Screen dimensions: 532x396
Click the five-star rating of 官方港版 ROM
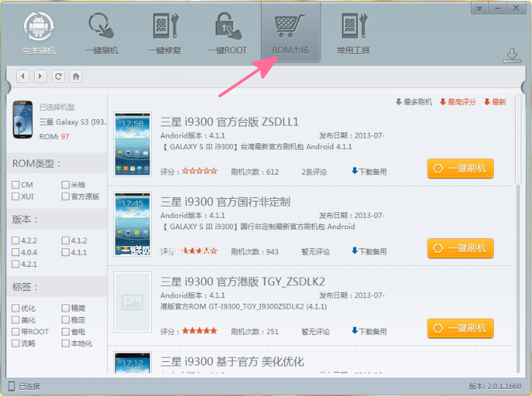coord(199,331)
